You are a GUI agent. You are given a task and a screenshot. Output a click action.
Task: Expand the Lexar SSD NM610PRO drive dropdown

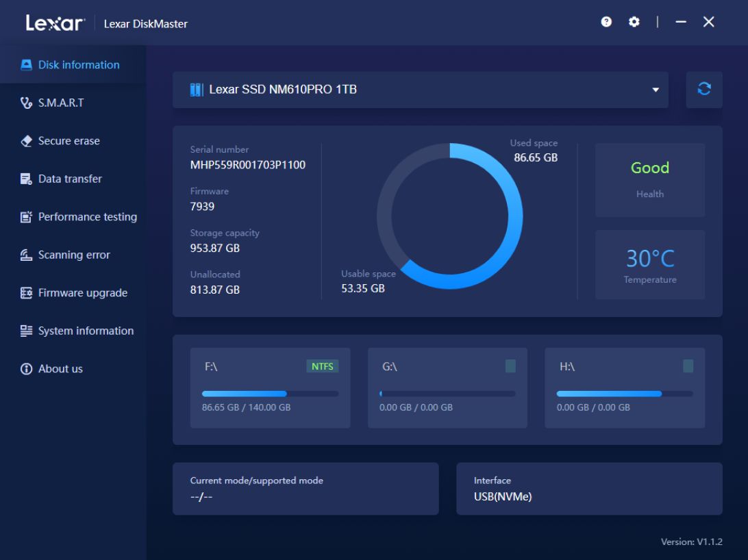coord(656,89)
